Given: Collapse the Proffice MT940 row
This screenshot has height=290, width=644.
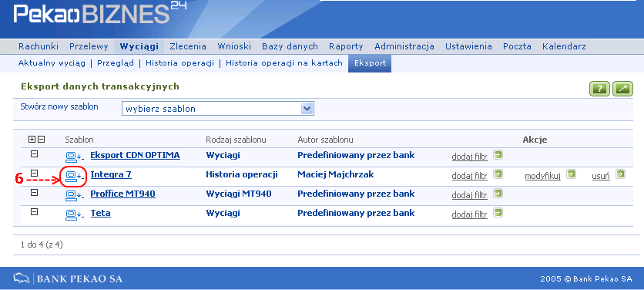Looking at the screenshot, I should (x=35, y=192).
